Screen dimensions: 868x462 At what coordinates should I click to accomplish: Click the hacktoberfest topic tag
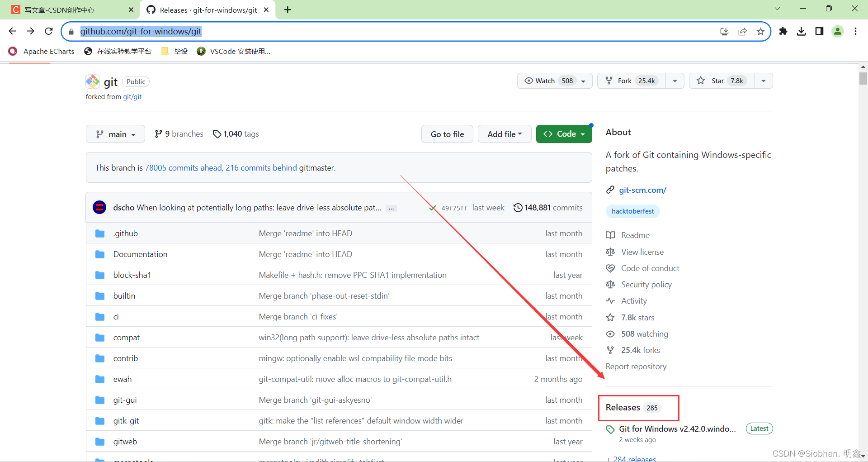pyautogui.click(x=632, y=211)
